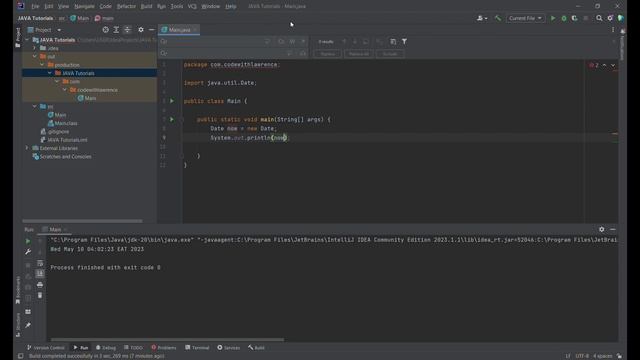
Task: Open the TODO tool window
Action: (x=133, y=348)
